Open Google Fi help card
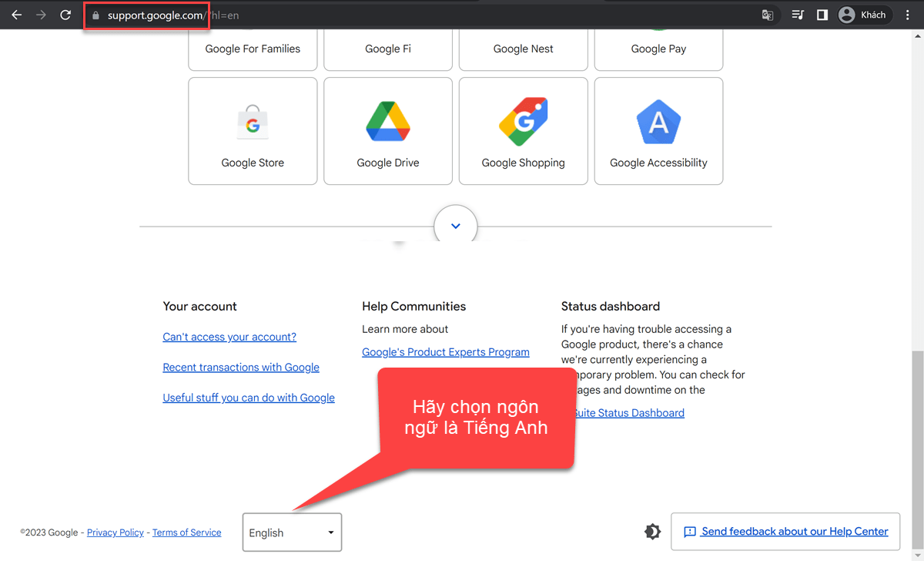 click(388, 48)
